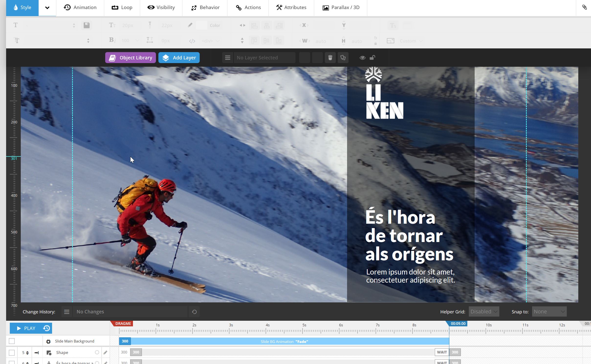Open the Helper Grid dropdown

click(x=484, y=312)
